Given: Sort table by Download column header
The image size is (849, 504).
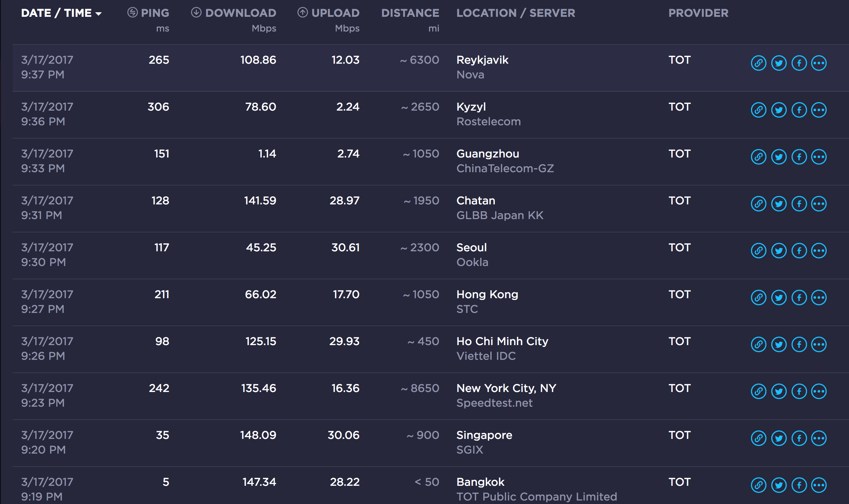Looking at the screenshot, I should pyautogui.click(x=233, y=13).
